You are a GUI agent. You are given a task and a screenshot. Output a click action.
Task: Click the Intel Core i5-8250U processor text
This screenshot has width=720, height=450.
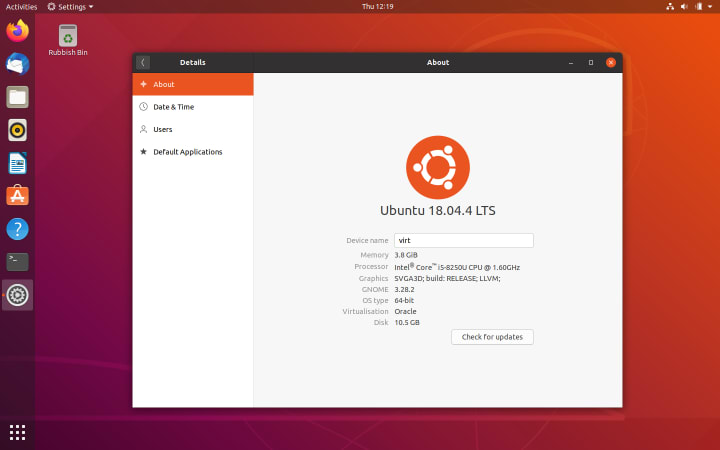click(x=457, y=267)
